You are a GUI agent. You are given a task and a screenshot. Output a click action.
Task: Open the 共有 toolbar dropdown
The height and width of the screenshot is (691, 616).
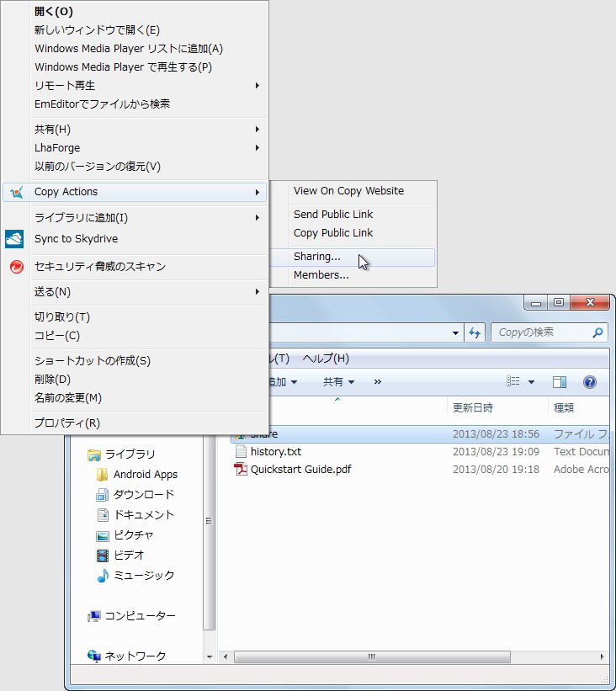click(338, 381)
